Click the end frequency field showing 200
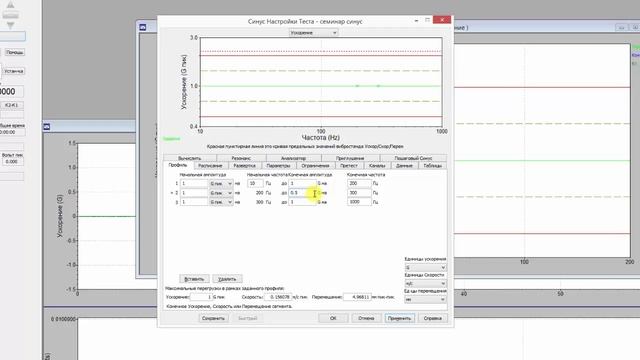Image resolution: width=640 pixels, height=360 pixels. (x=359, y=184)
